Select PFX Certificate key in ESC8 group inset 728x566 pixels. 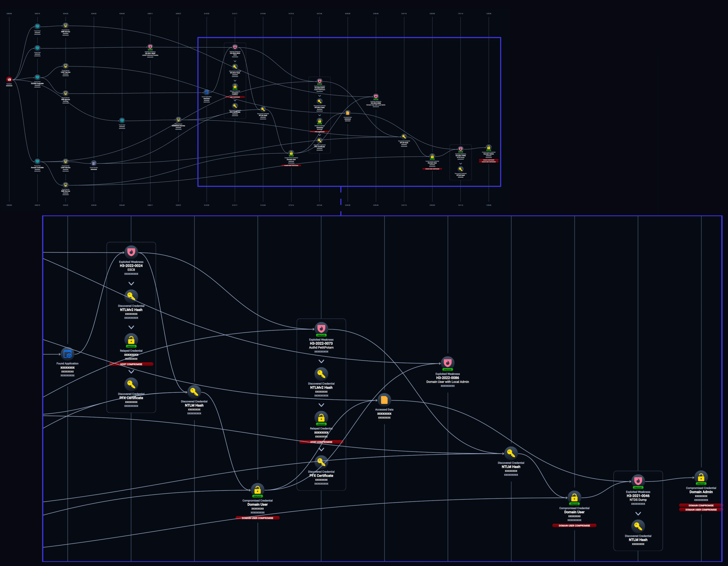pyautogui.click(x=131, y=384)
